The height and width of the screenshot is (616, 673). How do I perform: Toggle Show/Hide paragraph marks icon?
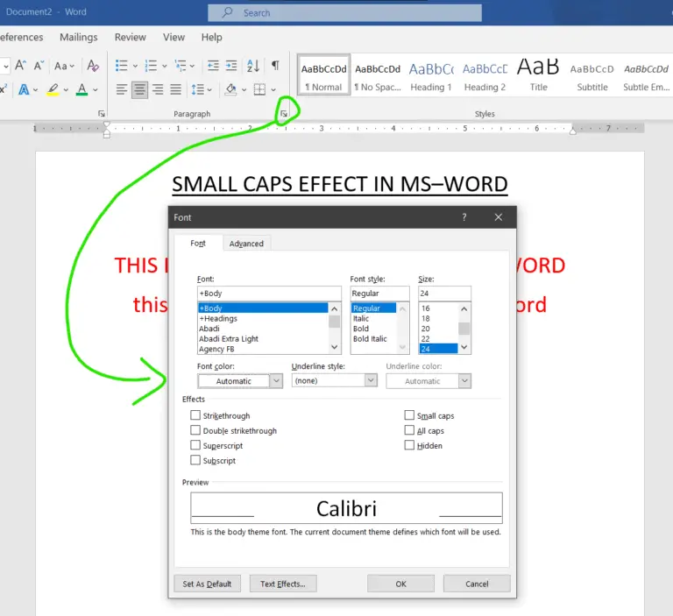[x=275, y=65]
